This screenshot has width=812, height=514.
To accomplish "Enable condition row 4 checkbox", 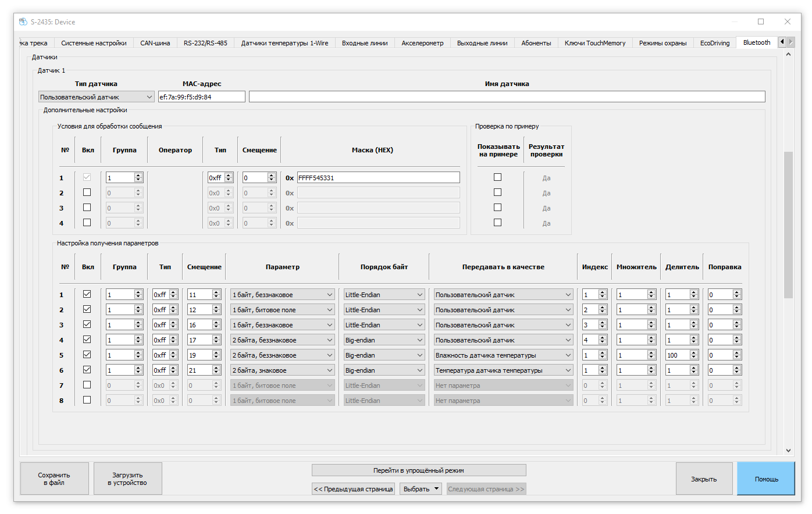I will click(x=87, y=223).
